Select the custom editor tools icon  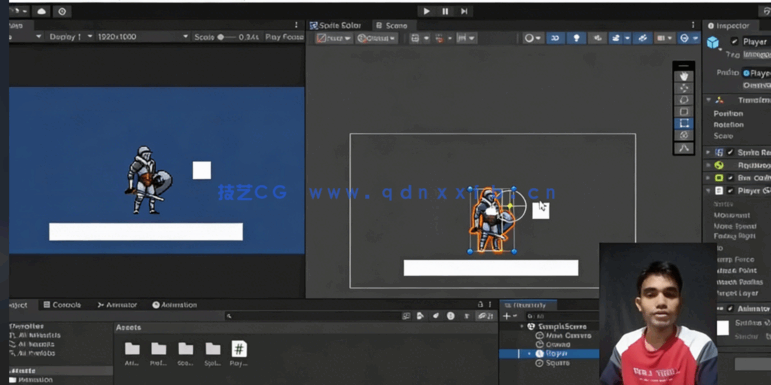pyautogui.click(x=683, y=148)
